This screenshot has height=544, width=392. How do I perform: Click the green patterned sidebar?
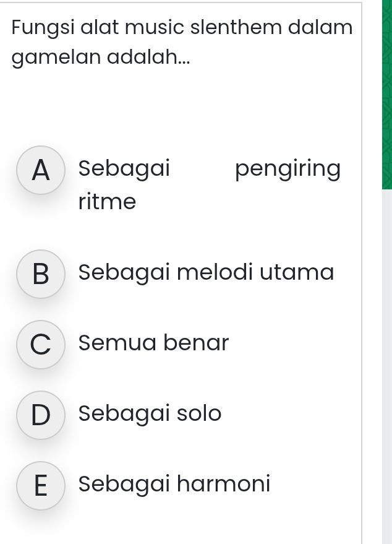tap(386, 93)
